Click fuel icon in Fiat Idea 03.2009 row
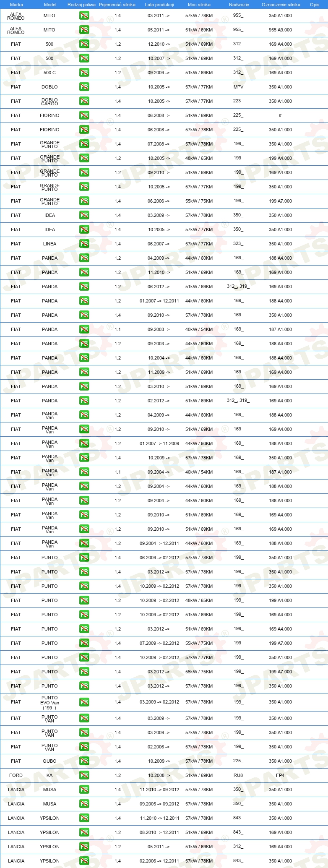 [x=84, y=215]
